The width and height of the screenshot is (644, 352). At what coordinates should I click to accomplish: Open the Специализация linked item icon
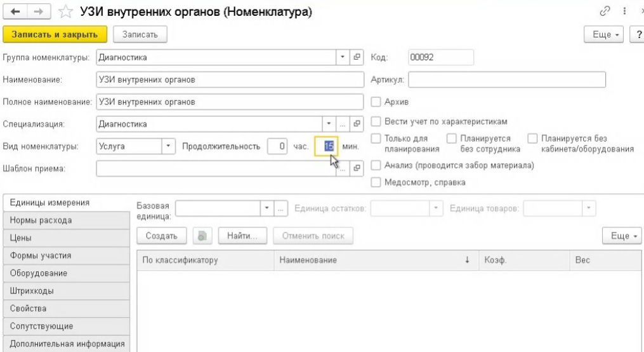click(357, 123)
